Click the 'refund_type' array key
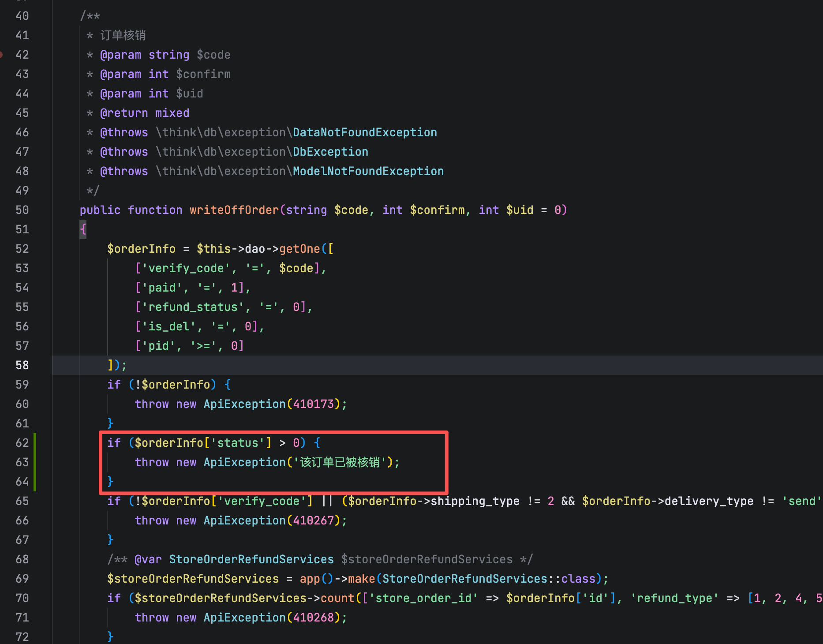This screenshot has height=644, width=823. [674, 598]
